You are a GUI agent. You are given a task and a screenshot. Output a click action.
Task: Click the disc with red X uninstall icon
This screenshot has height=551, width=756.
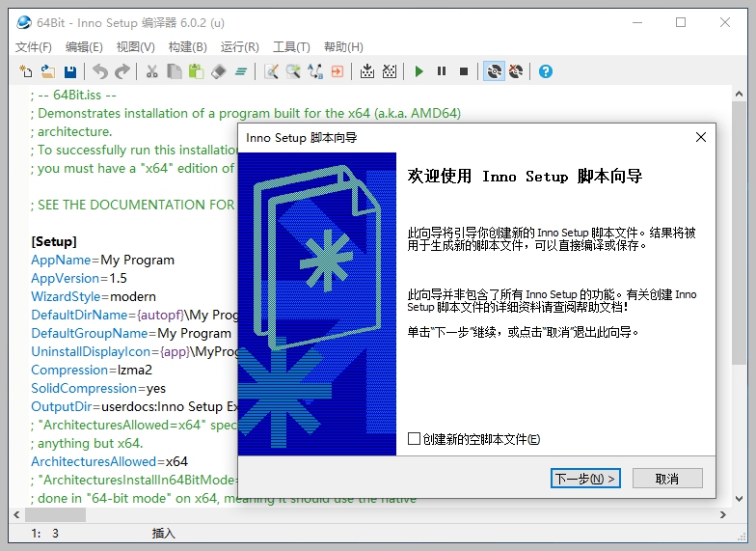click(516, 71)
